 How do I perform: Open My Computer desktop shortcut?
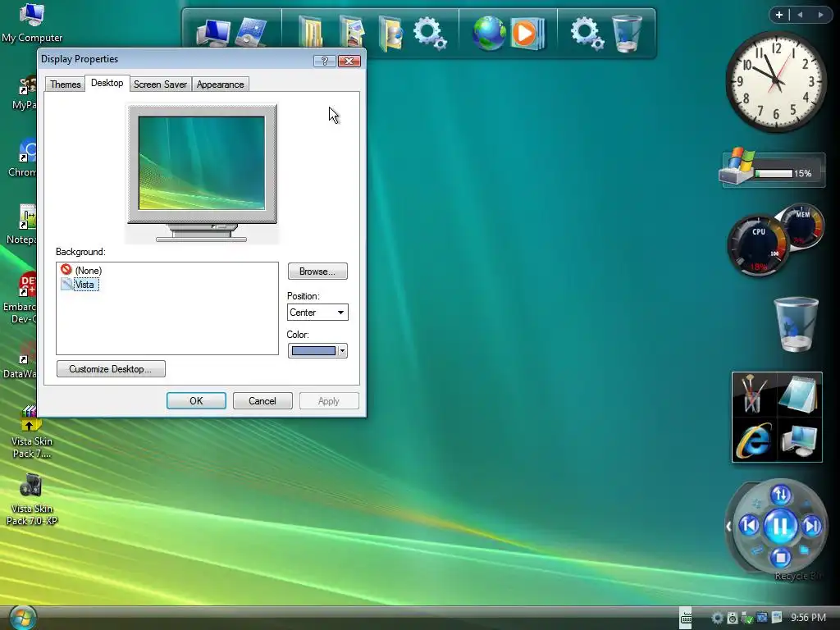tap(32, 22)
